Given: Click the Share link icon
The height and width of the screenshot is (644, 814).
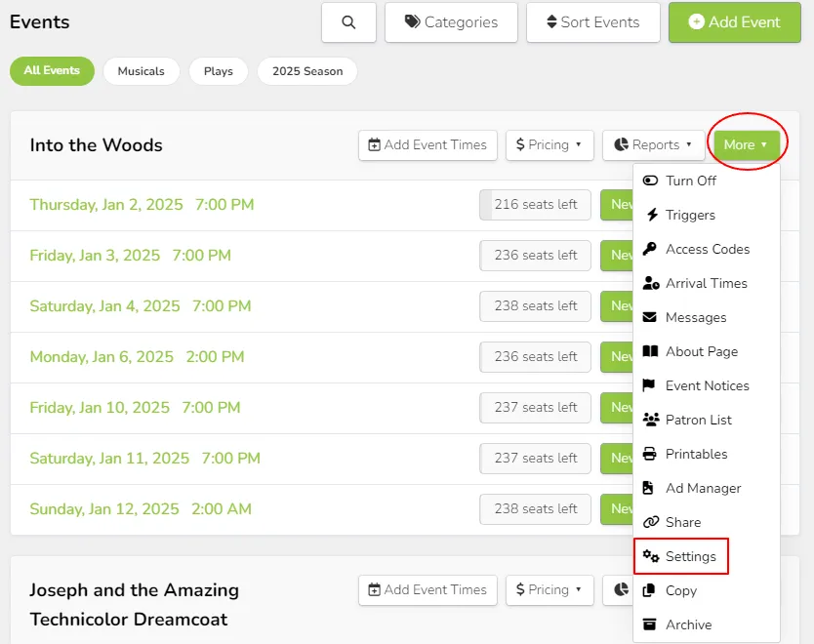Looking at the screenshot, I should (651, 522).
